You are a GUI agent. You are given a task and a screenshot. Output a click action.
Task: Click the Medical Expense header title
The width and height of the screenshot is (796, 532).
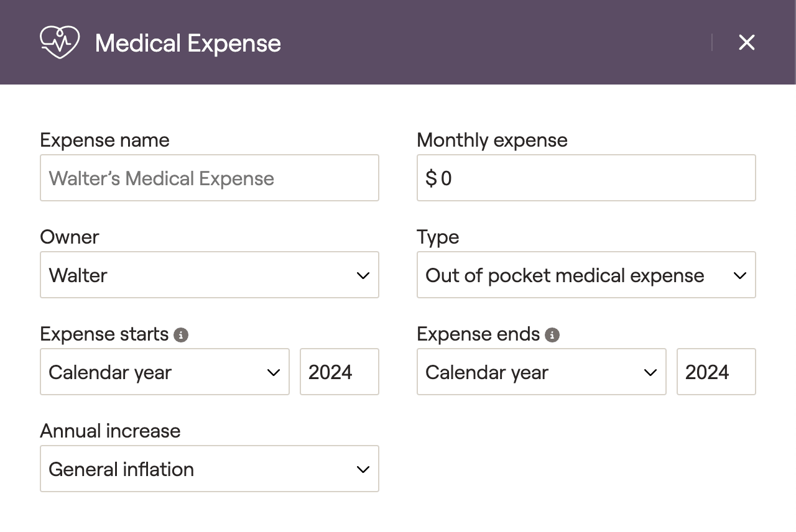[x=188, y=44]
